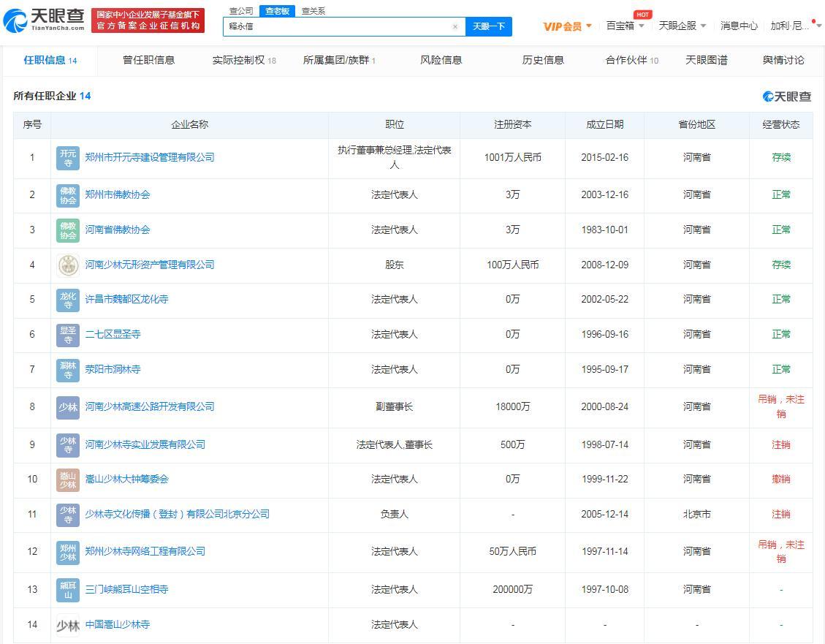Click the 熊耳山 logo icon in row 13
825x644 pixels.
pyautogui.click(x=68, y=590)
